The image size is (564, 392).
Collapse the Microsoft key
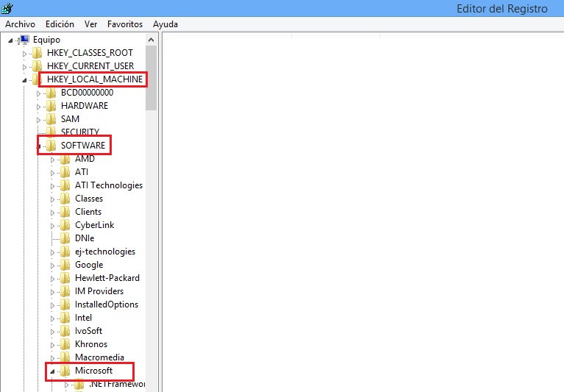[x=52, y=371]
